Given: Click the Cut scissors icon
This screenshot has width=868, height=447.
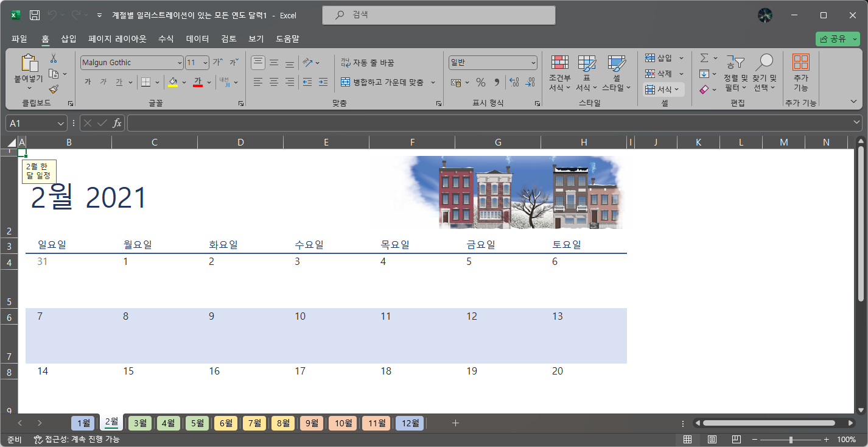Looking at the screenshot, I should pyautogui.click(x=54, y=58).
